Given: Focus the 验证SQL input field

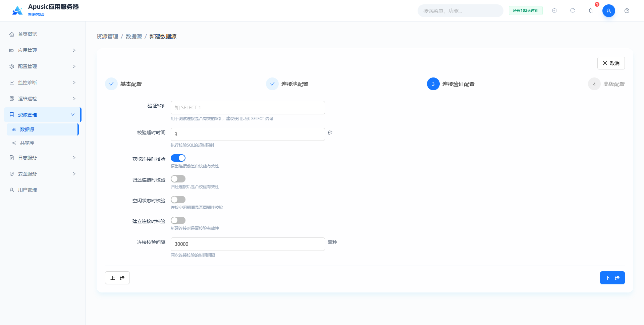Looking at the screenshot, I should [x=248, y=108].
